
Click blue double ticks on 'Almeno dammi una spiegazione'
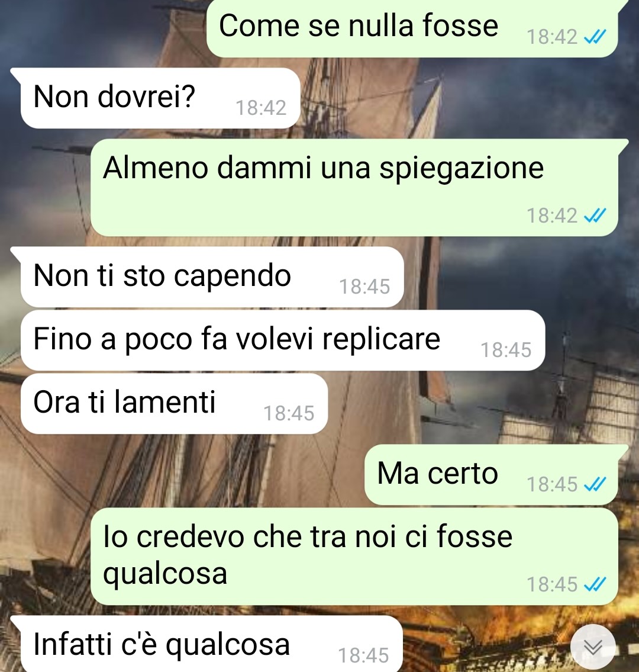tap(595, 216)
